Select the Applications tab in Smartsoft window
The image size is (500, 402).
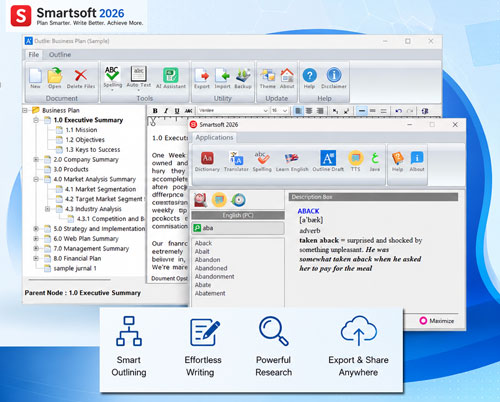pyautogui.click(x=214, y=137)
